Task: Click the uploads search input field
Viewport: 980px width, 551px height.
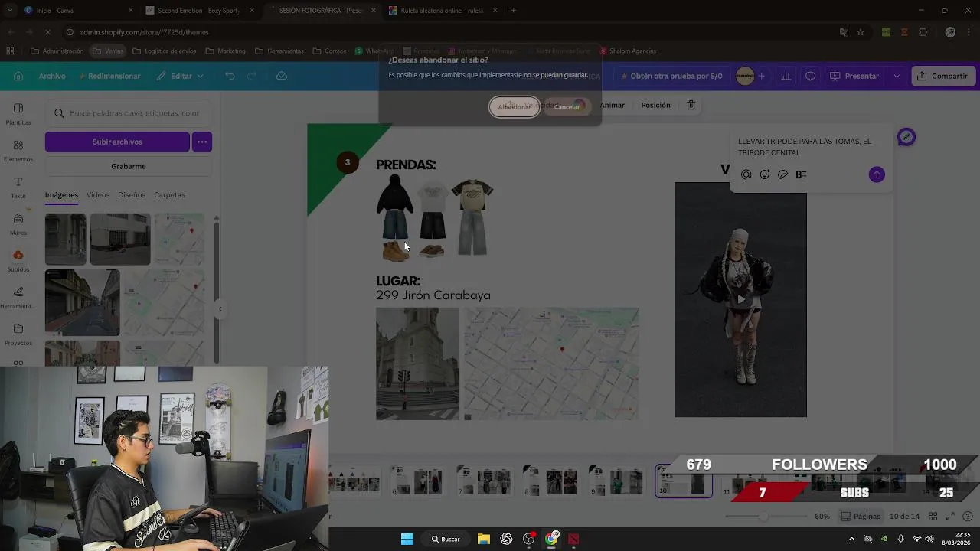Action: click(x=129, y=113)
